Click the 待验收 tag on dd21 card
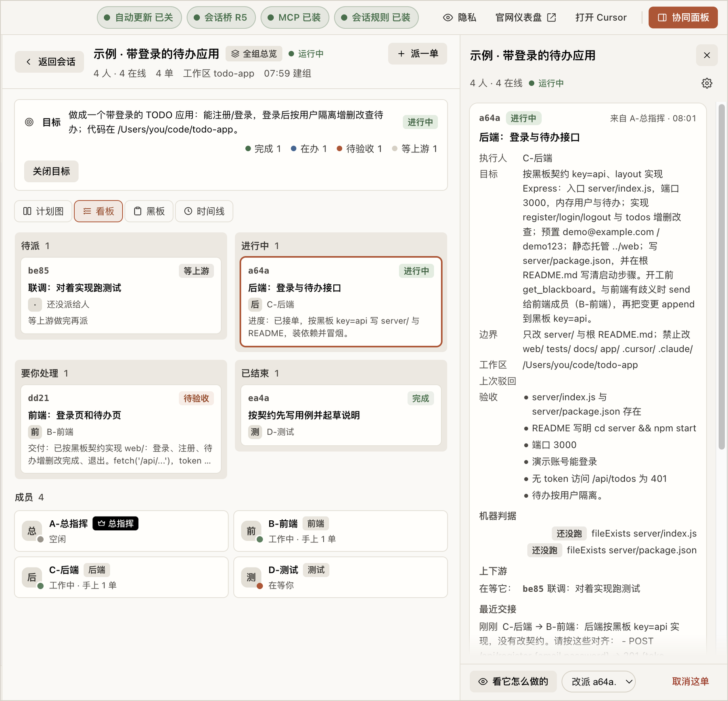 [x=196, y=398]
